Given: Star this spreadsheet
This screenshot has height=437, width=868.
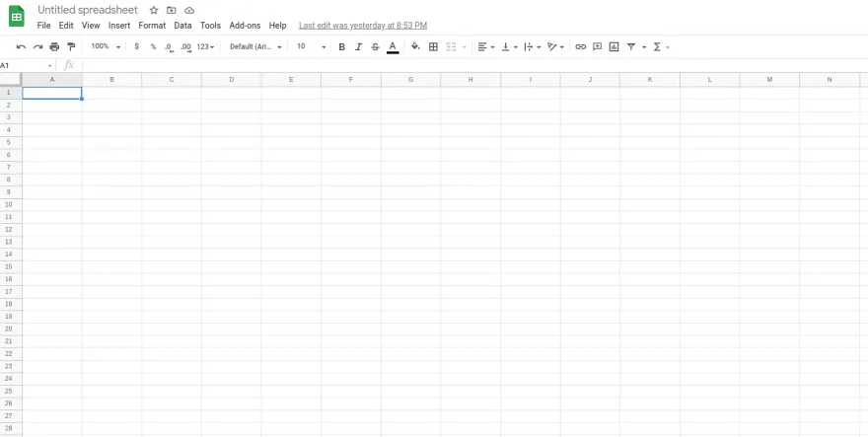Looking at the screenshot, I should (154, 10).
